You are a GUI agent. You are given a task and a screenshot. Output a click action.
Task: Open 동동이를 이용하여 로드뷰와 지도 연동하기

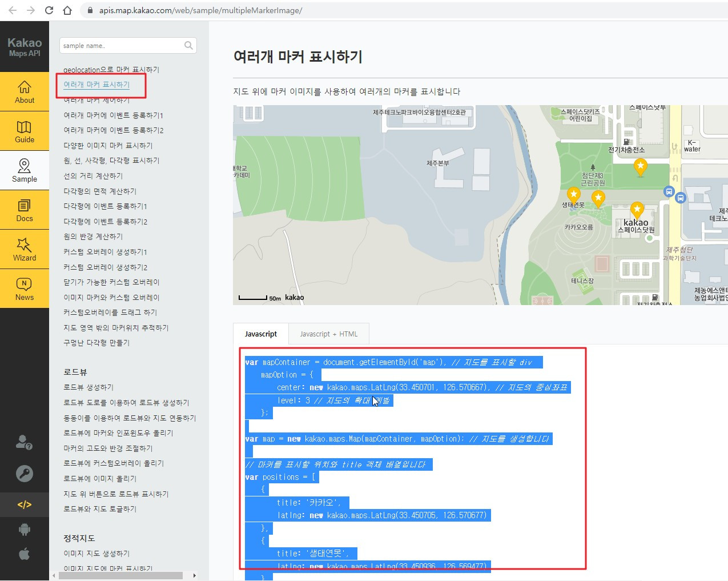(x=130, y=418)
